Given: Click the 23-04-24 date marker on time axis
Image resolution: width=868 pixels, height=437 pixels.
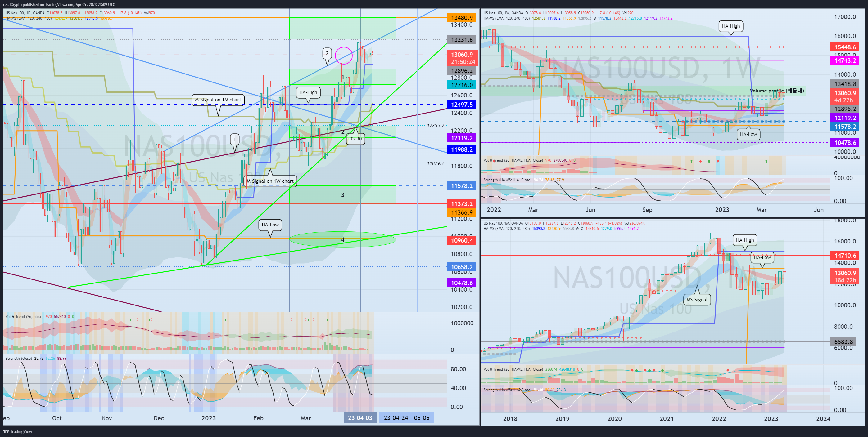Looking at the screenshot, I should pos(396,418).
